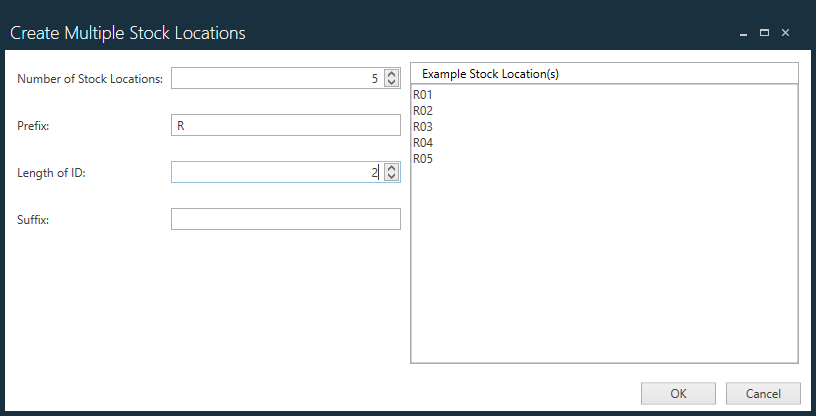Select R01 in the example list
This screenshot has width=816, height=416.
point(422,95)
